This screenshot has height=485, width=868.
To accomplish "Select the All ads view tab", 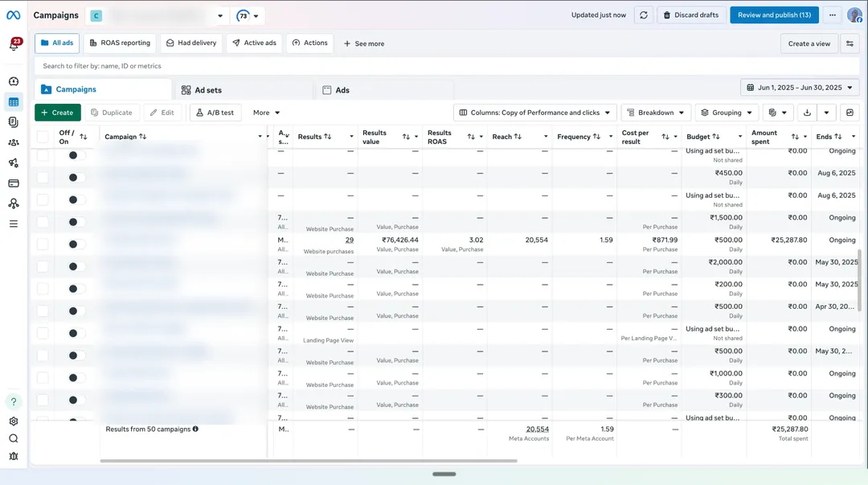I will point(57,43).
